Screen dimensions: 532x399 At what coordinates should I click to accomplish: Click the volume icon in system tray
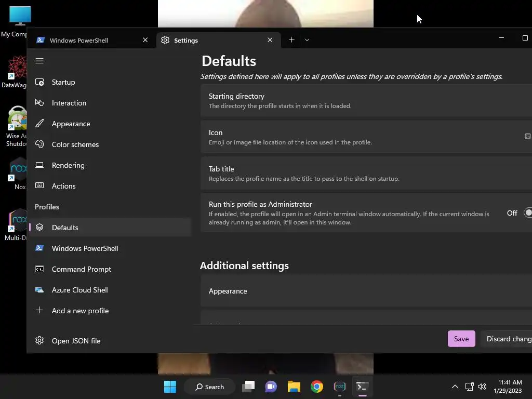[x=482, y=387]
